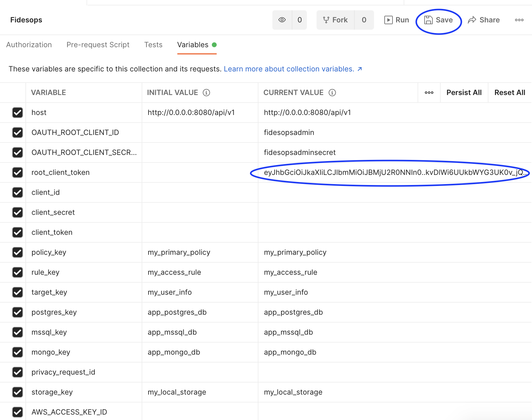The image size is (532, 420).
Task: Share the Fidesops collection
Action: [484, 20]
